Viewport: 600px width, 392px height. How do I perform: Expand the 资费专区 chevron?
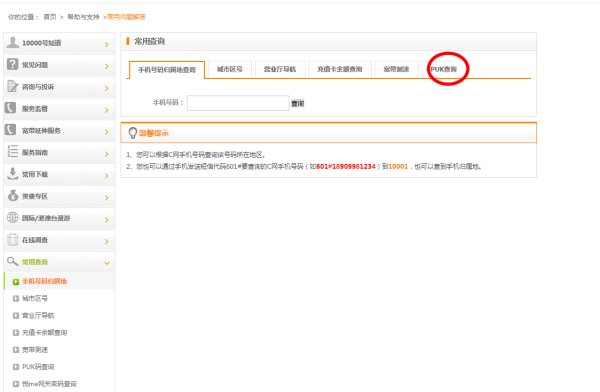[x=107, y=198]
